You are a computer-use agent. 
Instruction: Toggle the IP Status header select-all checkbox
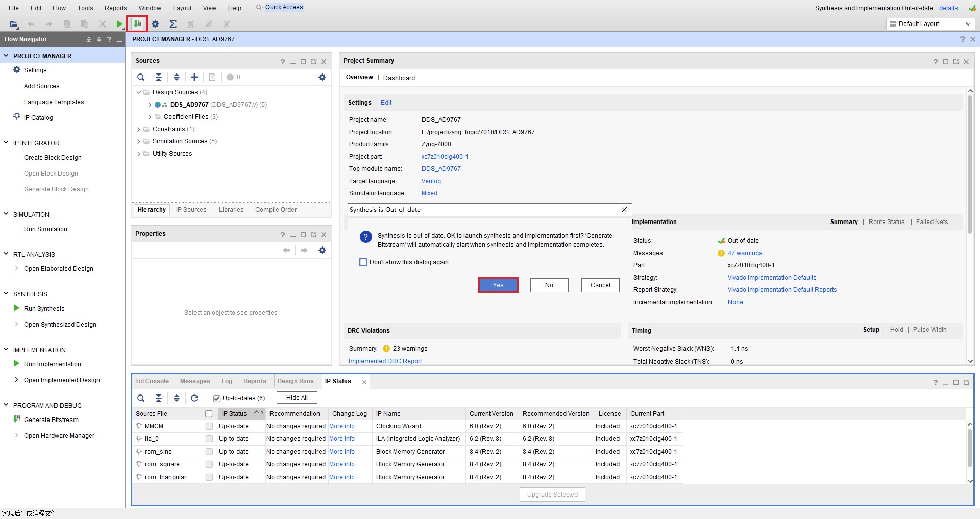point(209,414)
